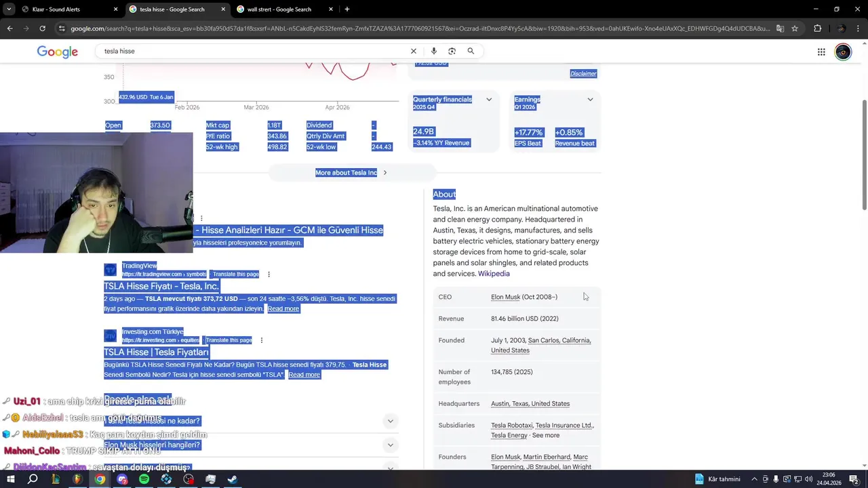Switch to the Klaxr - Sound Alerts tab
This screenshot has height=488, width=868.
[x=68, y=9]
